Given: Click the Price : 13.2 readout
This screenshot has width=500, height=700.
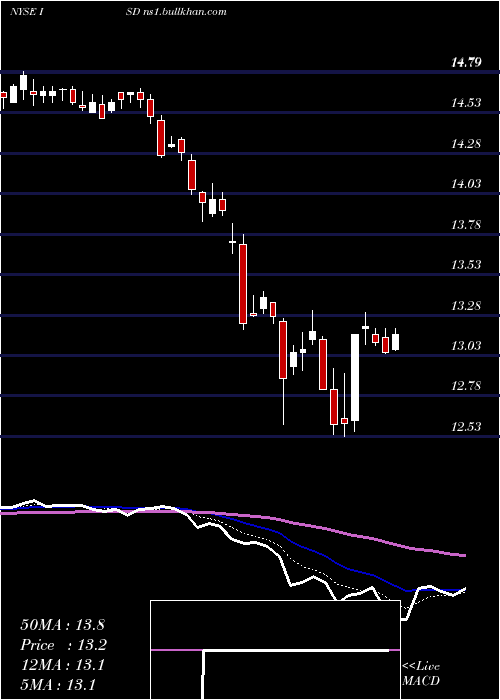Looking at the screenshot, I should [x=63, y=645].
